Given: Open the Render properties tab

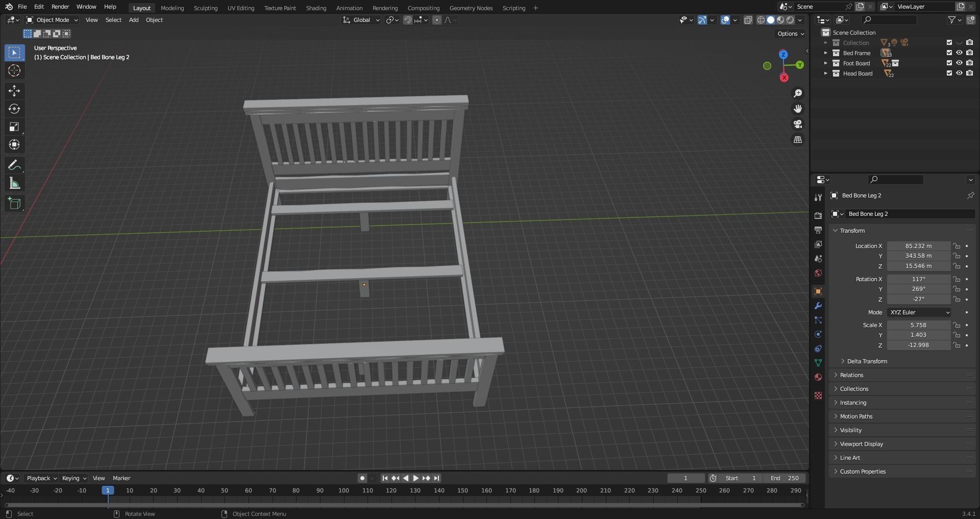Looking at the screenshot, I should tap(818, 216).
